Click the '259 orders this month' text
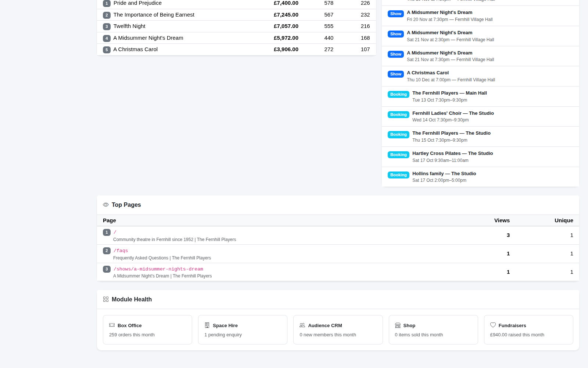588x368 pixels. pyautogui.click(x=132, y=335)
